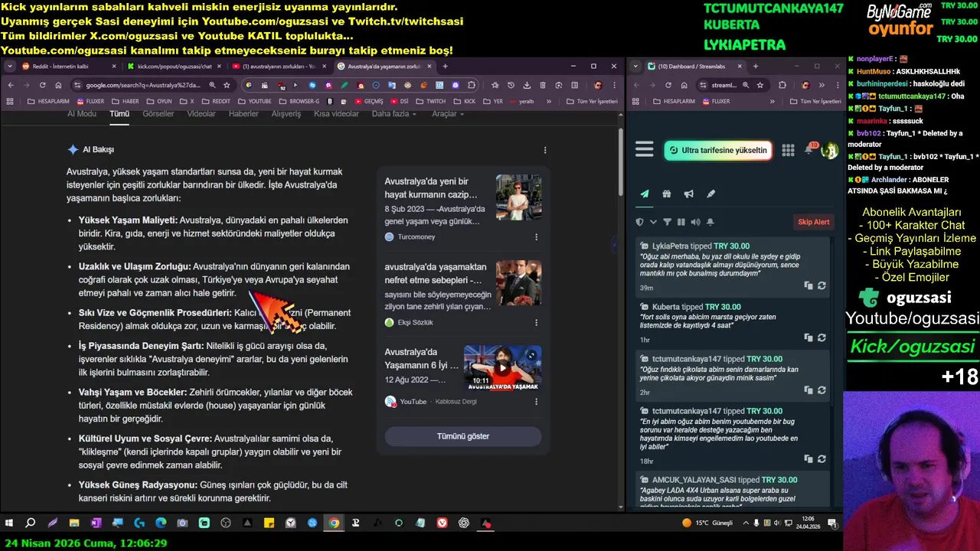Open options for the Turcomoney result

(x=536, y=237)
